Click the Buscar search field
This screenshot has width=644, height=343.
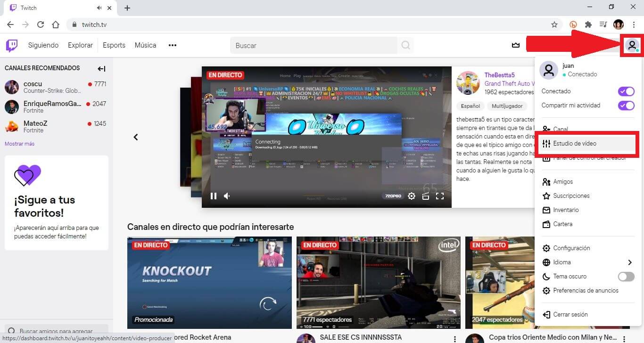[x=314, y=45]
